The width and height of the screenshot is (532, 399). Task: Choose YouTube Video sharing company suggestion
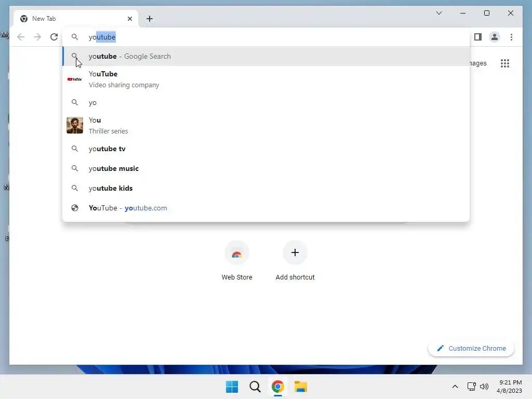pos(266,79)
